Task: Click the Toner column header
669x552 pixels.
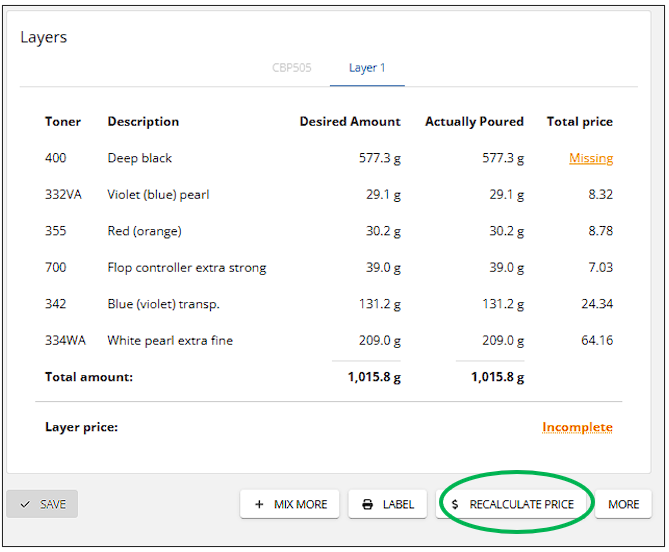Action: point(63,122)
